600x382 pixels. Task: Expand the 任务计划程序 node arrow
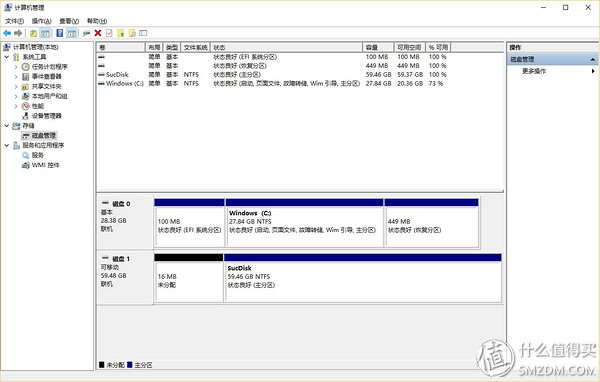(x=16, y=67)
